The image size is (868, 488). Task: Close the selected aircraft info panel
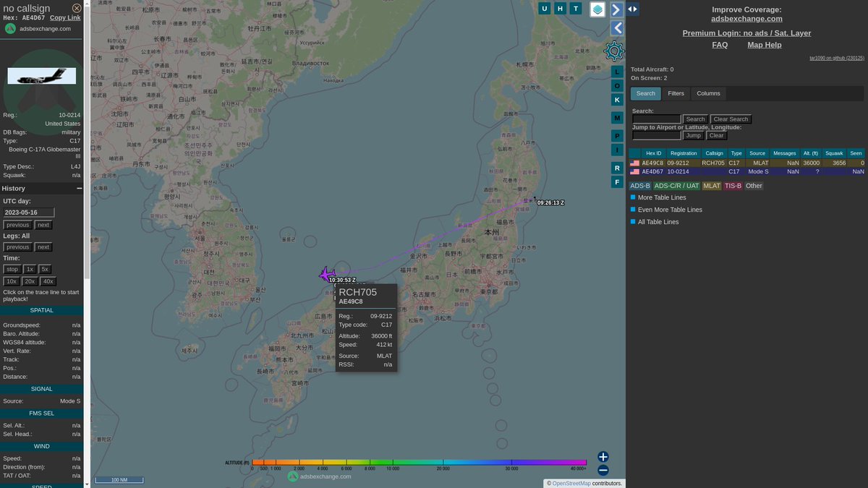click(77, 8)
